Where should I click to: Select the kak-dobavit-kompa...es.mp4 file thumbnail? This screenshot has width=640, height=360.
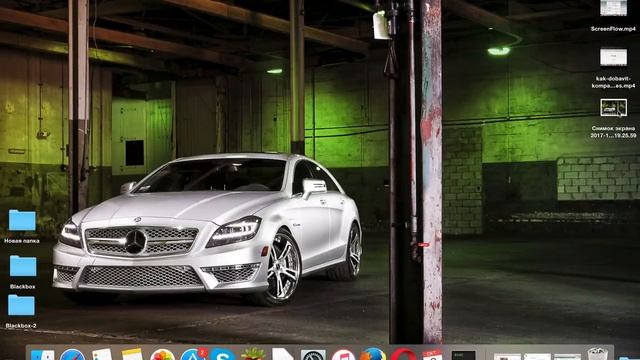(613, 57)
